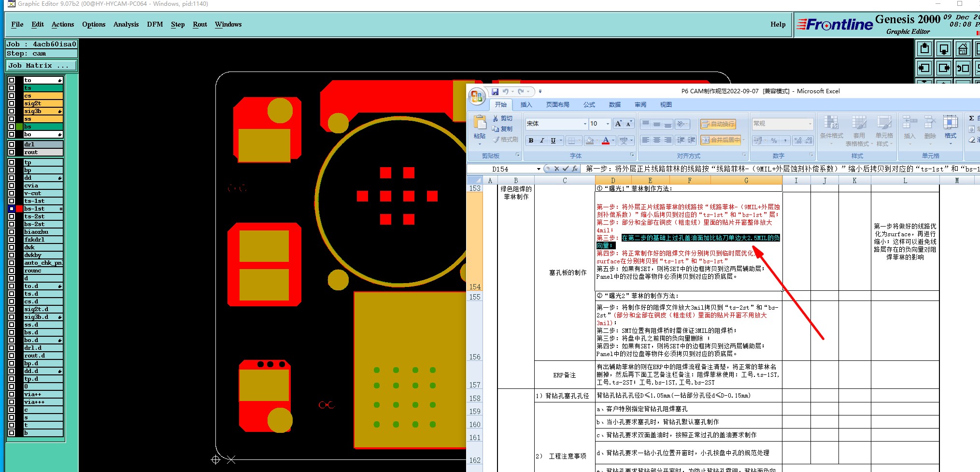
Task: Select the 'auto_chk_pnl' layer name
Action: (x=43, y=263)
